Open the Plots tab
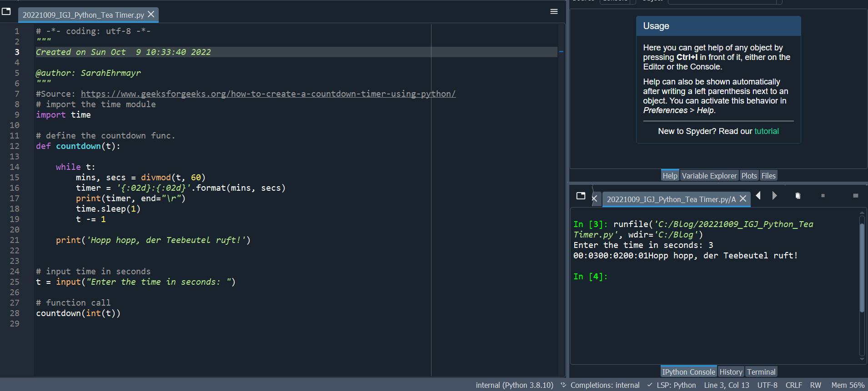 (749, 176)
